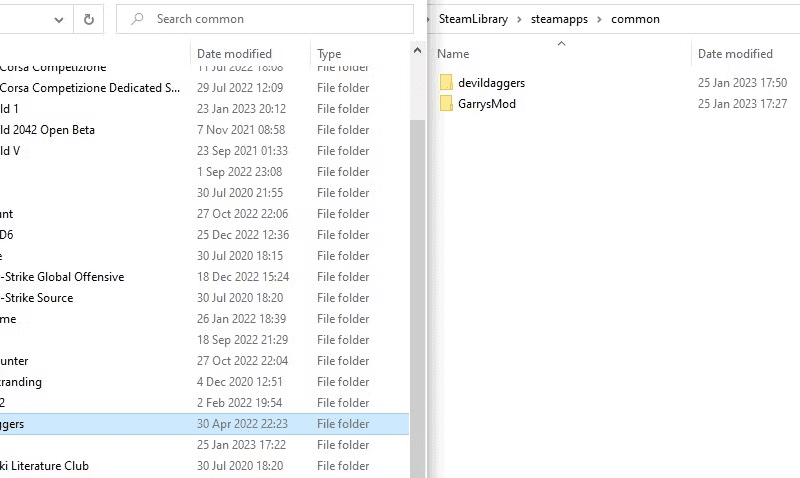Viewport: 800px width, 478px height.
Task: Click the common breadcrumb segment
Action: coord(635,19)
